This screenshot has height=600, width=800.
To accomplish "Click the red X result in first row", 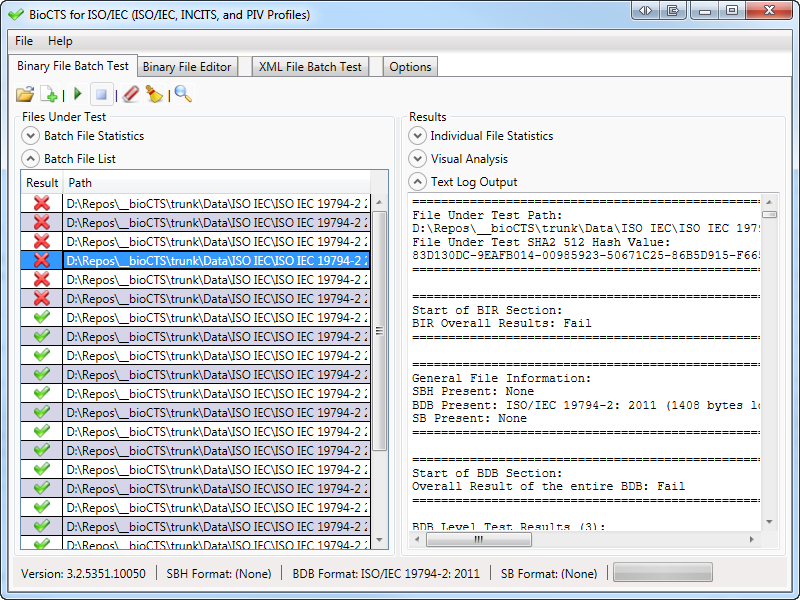I will [42, 203].
